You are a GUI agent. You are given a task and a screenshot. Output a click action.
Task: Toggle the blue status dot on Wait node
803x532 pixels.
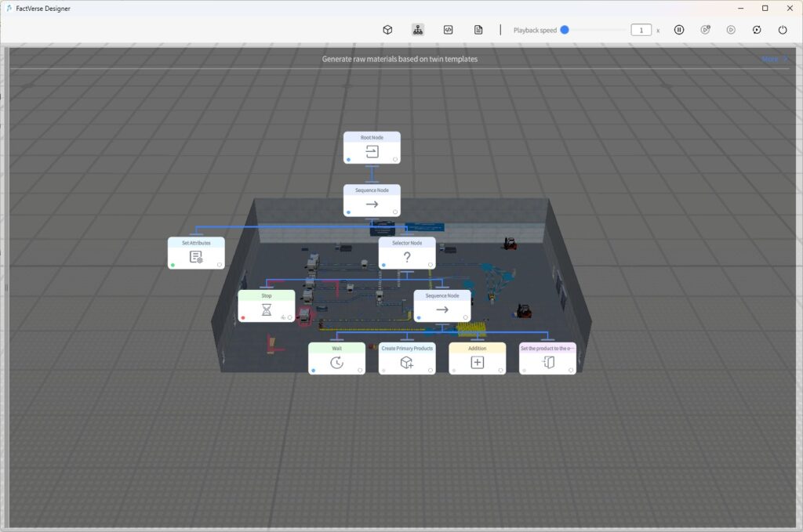[x=314, y=371]
